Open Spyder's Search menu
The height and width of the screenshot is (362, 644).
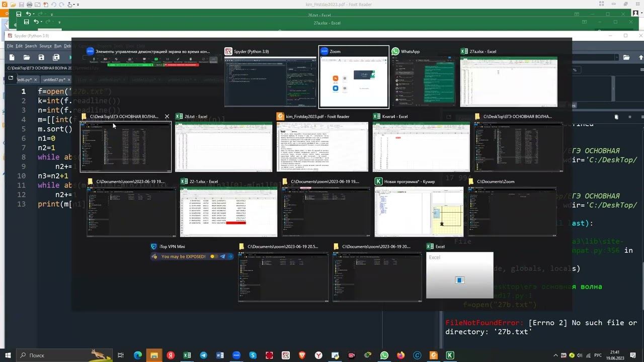point(31,46)
